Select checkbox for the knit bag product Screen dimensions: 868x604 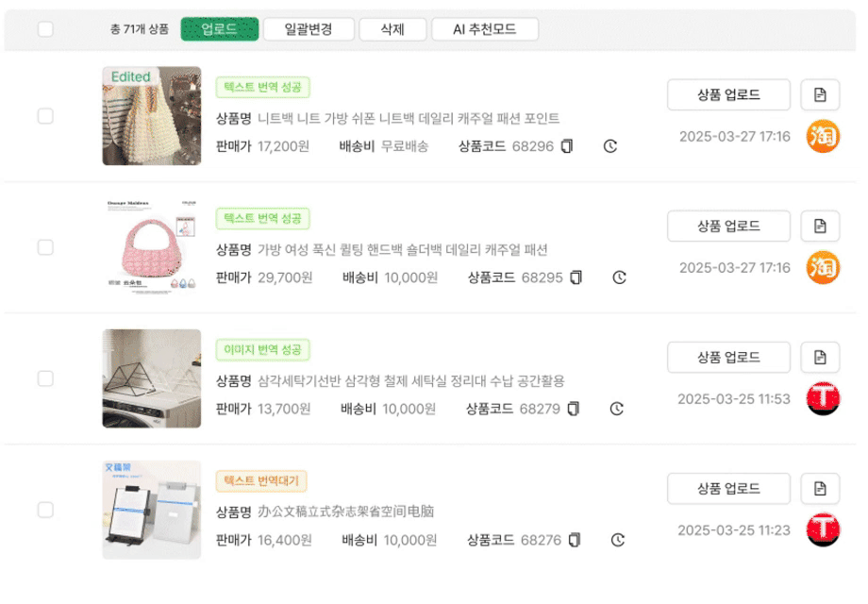[x=45, y=116]
